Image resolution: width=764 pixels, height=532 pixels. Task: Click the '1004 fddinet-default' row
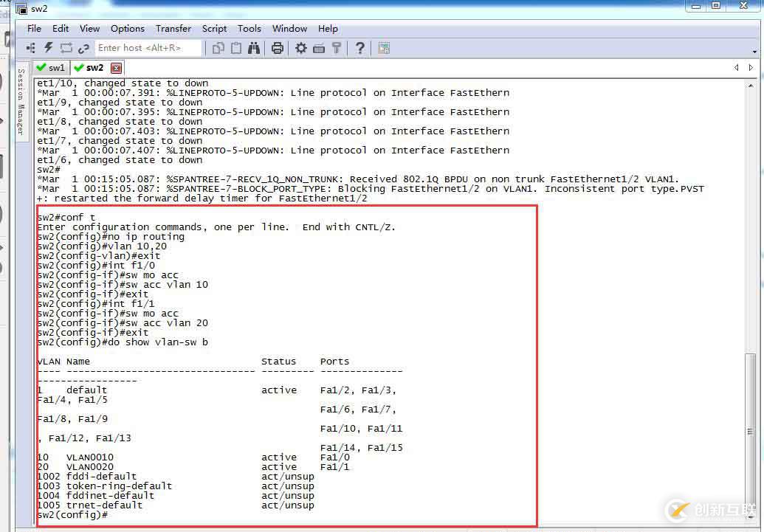coord(176,496)
